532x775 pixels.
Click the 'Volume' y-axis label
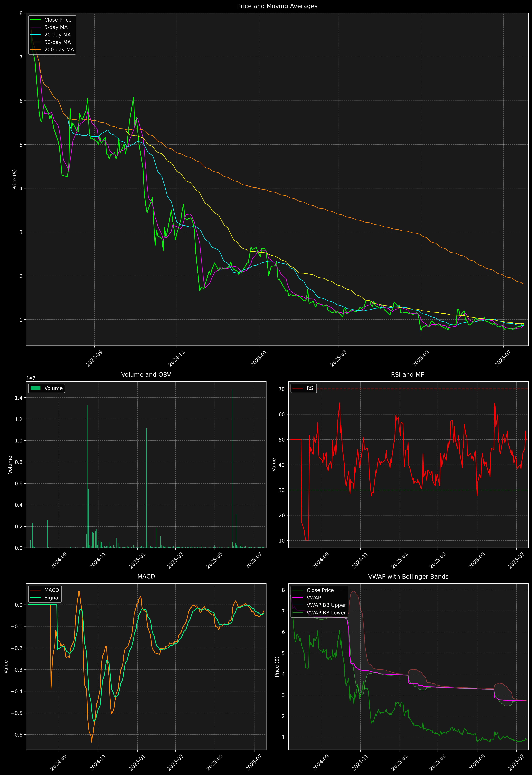tap(10, 464)
